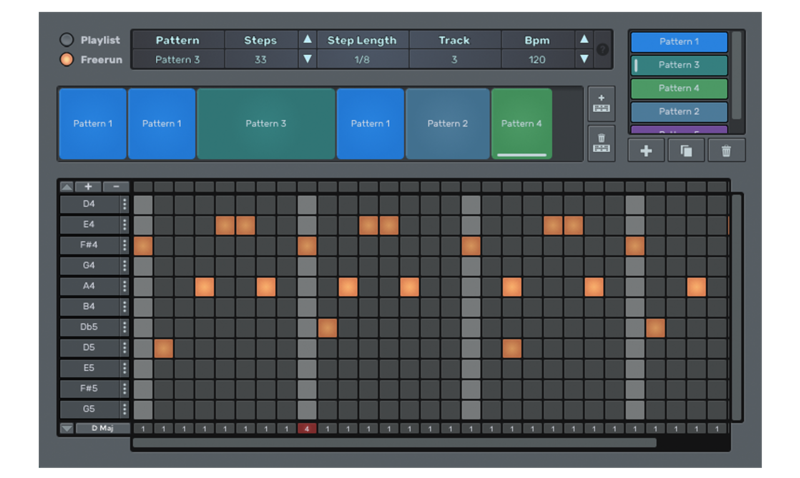
Task: Duplicate the selected pattern in the list
Action: pos(686,150)
